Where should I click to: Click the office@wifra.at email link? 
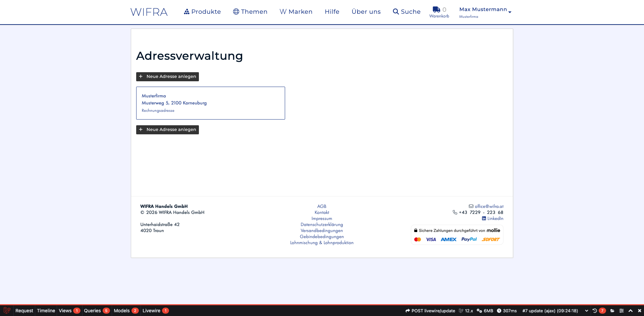point(488,206)
